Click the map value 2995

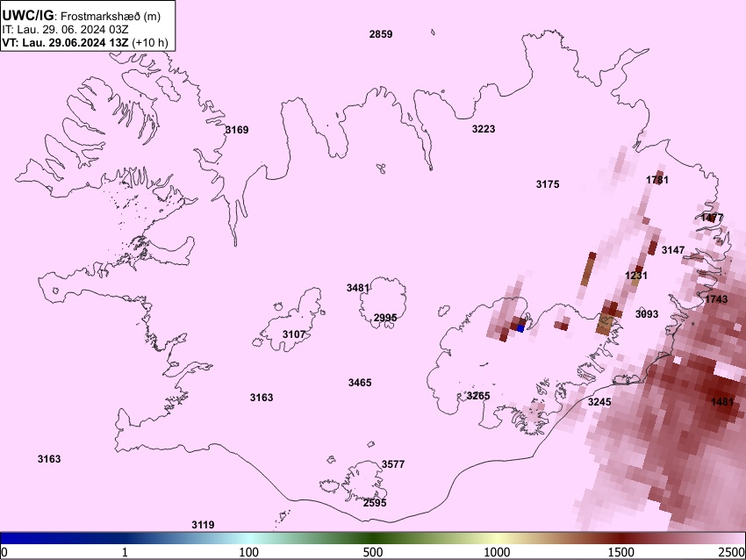tap(385, 318)
